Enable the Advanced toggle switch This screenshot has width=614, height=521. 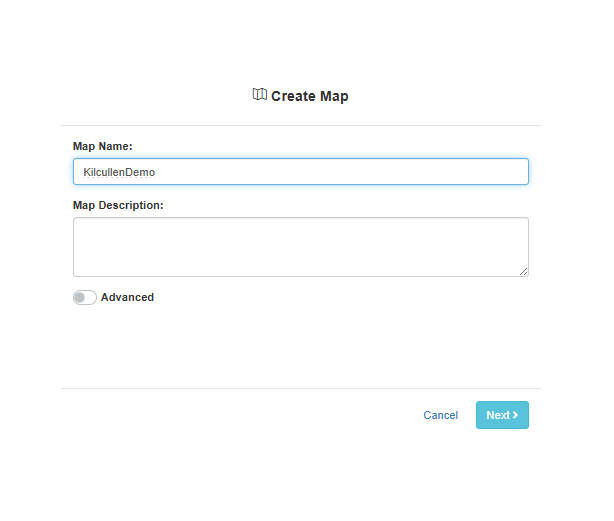coord(85,297)
